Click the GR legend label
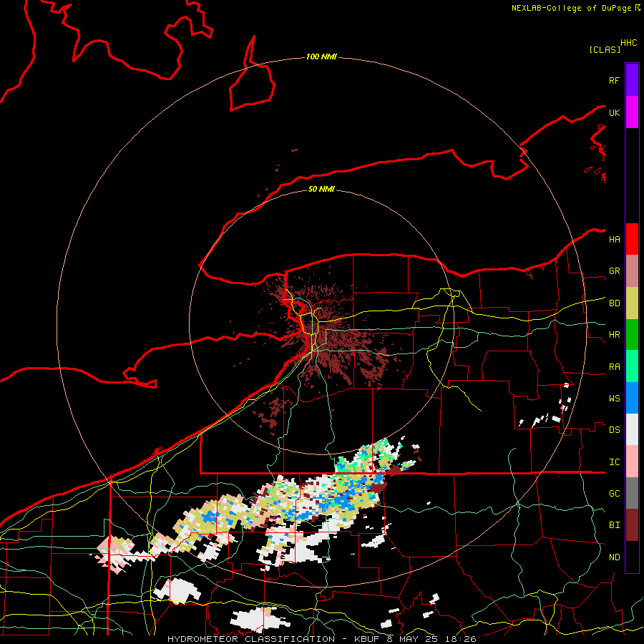 coord(614,271)
